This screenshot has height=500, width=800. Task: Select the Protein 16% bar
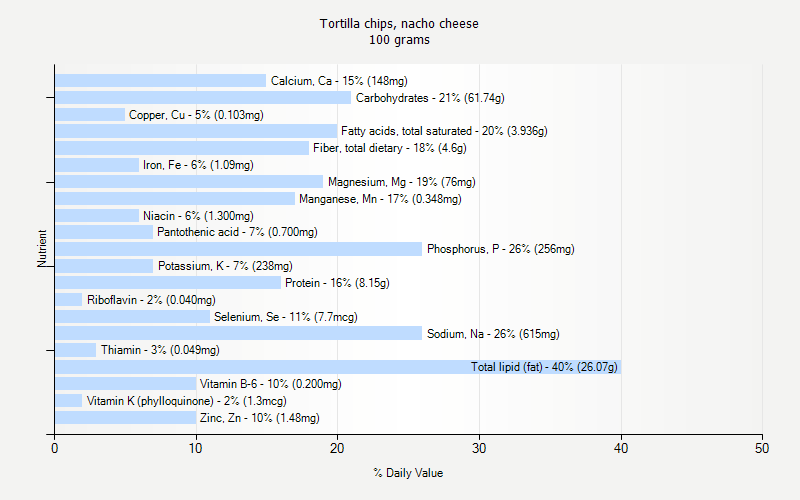(168, 283)
